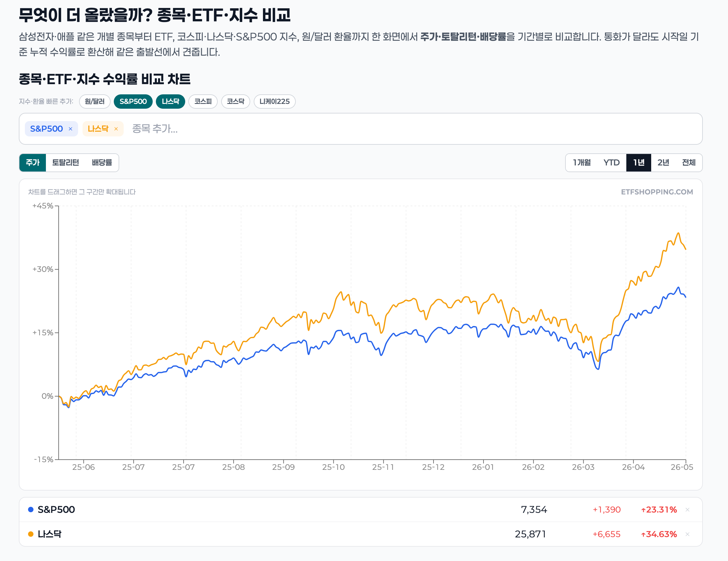Screen dimensions: 728x561
Task: Click the 나스닥 orange legend dot
Action: coord(31,534)
